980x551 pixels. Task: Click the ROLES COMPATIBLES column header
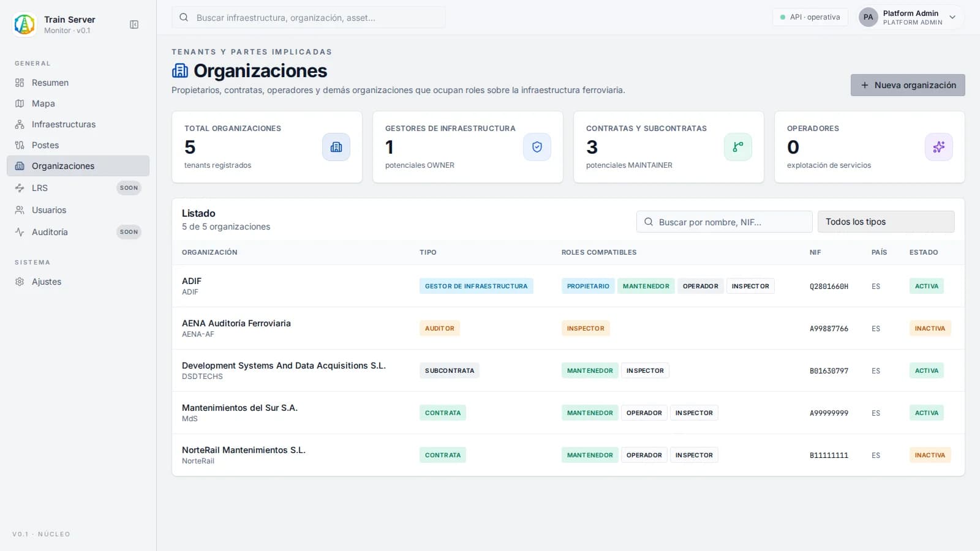[x=599, y=252]
